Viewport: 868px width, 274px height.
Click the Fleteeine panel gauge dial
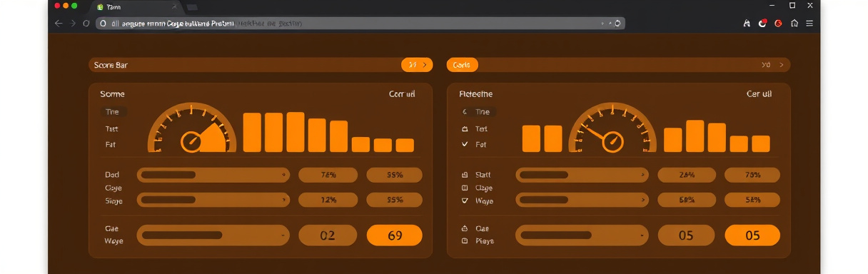(612, 128)
